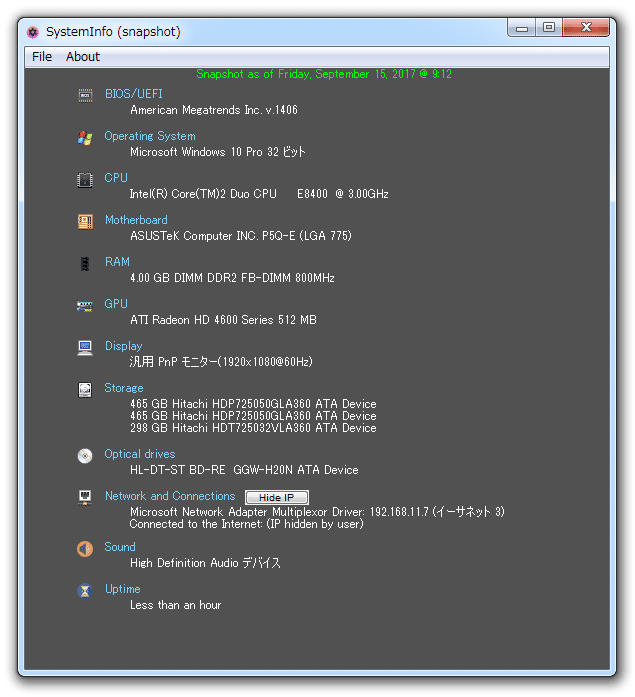Click the Motherboard icon

click(x=85, y=221)
